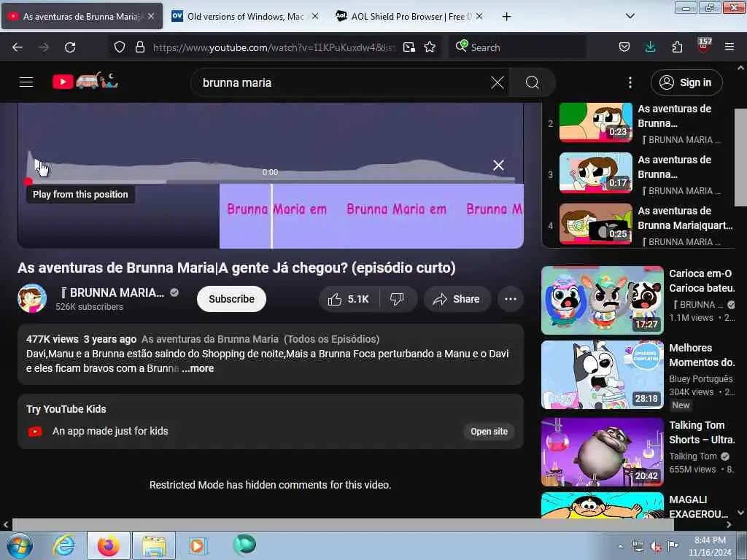This screenshot has width=747, height=560.
Task: View site security padlock info
Action: click(x=139, y=47)
